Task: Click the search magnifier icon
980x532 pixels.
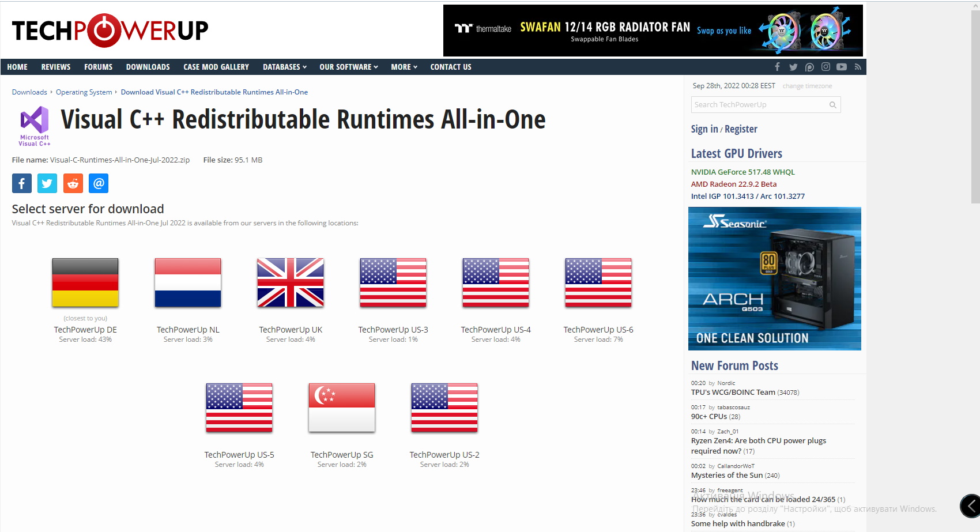Action: [832, 105]
